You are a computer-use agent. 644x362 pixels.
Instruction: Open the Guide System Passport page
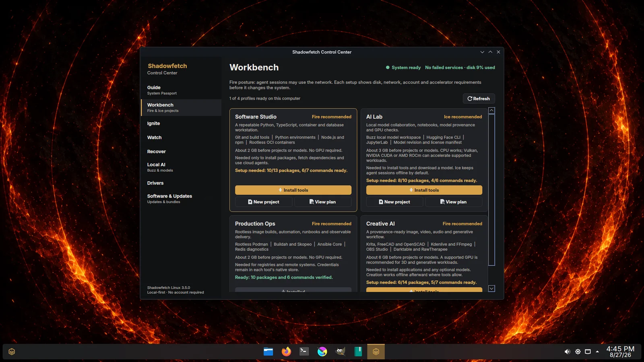(181, 90)
